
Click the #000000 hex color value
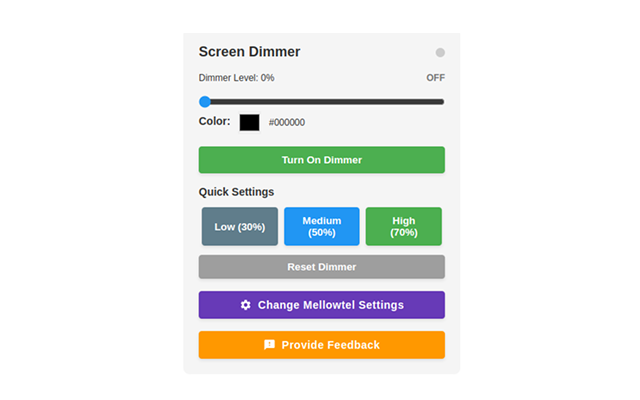(287, 123)
